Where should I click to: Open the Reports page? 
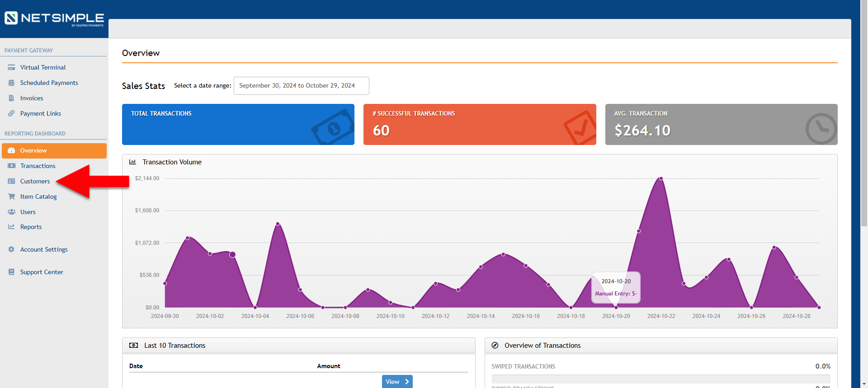click(31, 227)
